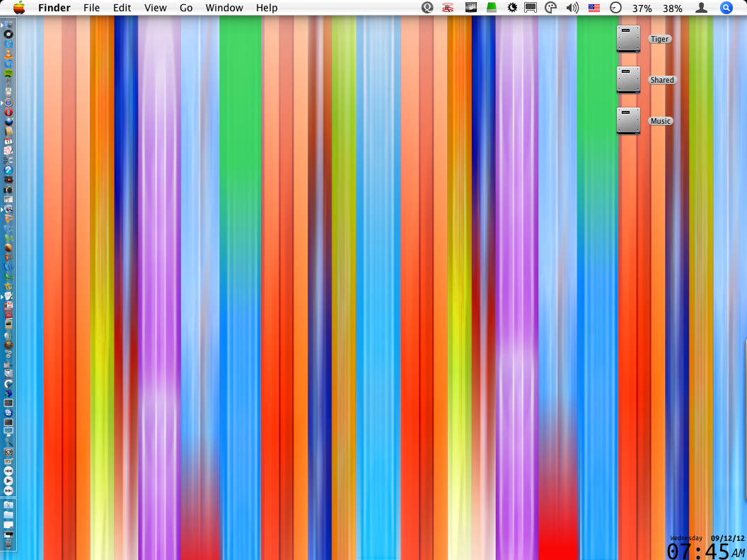Screen dimensions: 747x560
Task: Open the Help menu
Action: pyautogui.click(x=267, y=8)
